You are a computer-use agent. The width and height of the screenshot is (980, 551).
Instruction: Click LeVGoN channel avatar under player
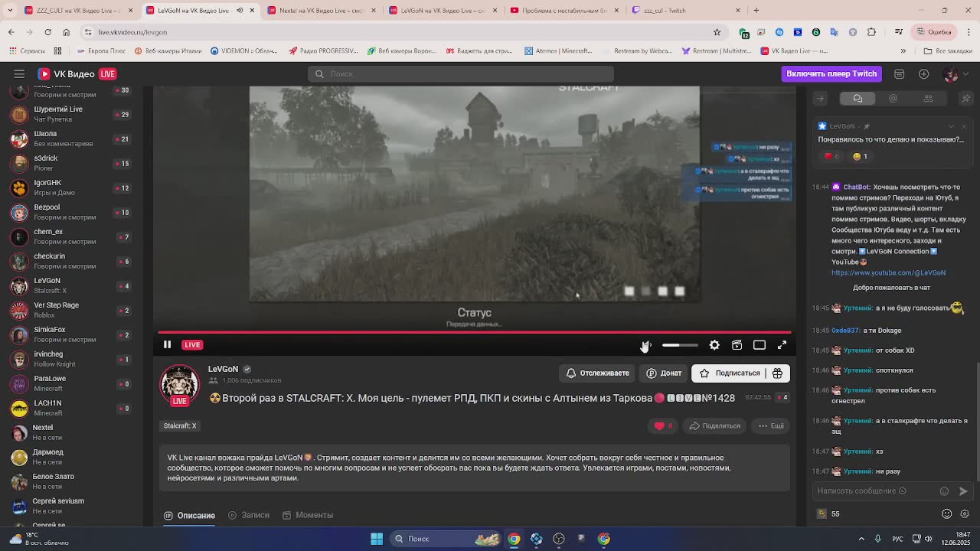point(179,383)
